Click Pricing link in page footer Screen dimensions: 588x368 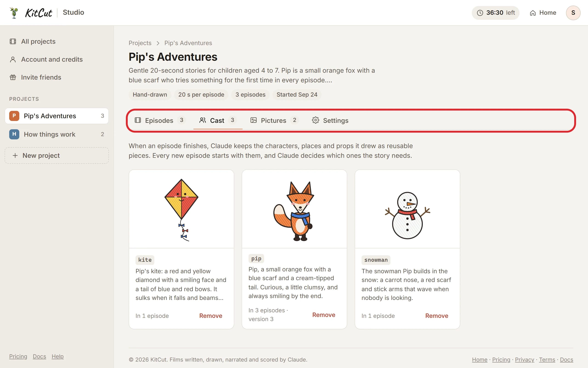coord(501,359)
